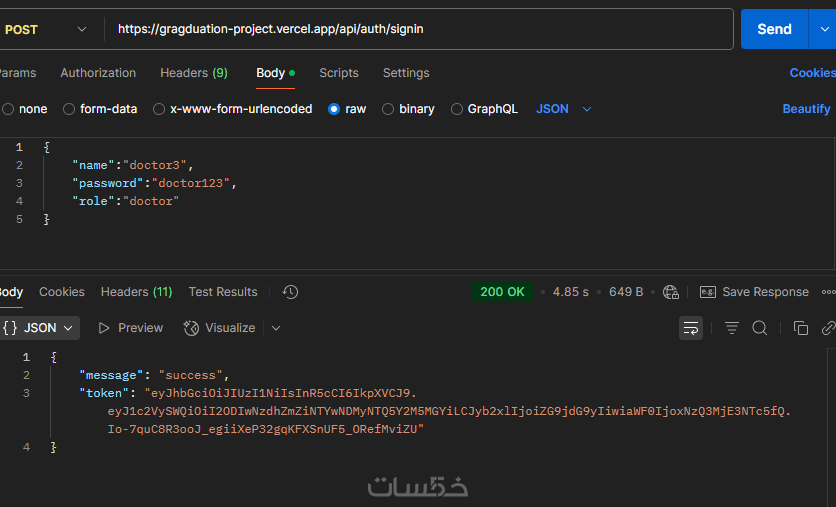This screenshot has height=507, width=836.
Task: Expand the raw JSON type dropdown
Action: [x=565, y=109]
